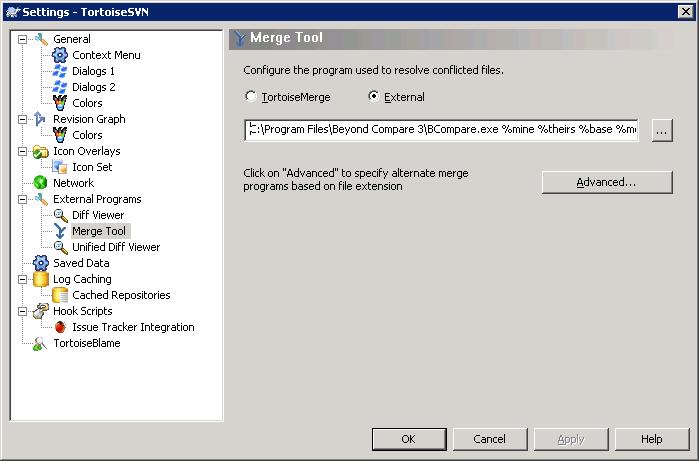
Task: Collapse the Log Caching tree node
Action: [22, 279]
